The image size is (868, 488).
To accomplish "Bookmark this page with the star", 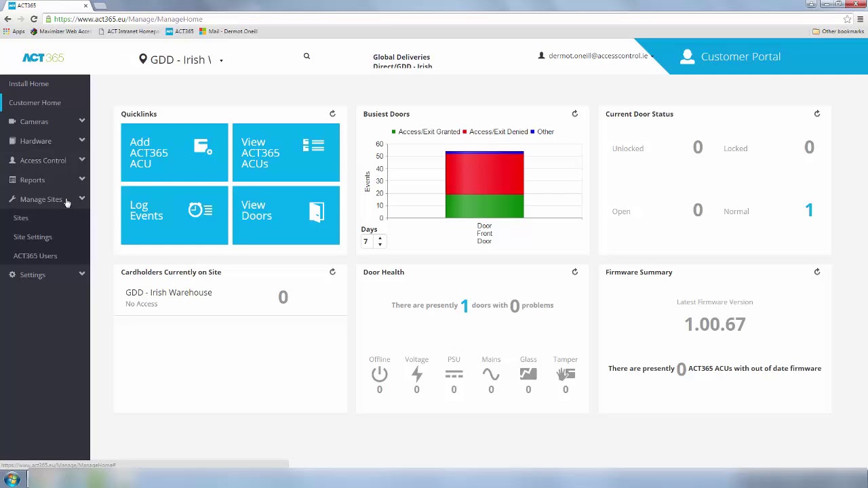I will click(x=847, y=19).
